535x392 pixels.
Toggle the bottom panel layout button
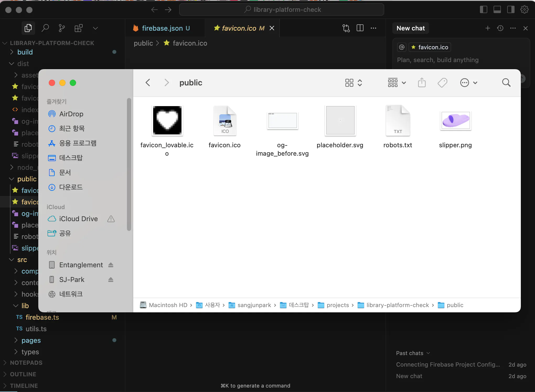coord(497,10)
